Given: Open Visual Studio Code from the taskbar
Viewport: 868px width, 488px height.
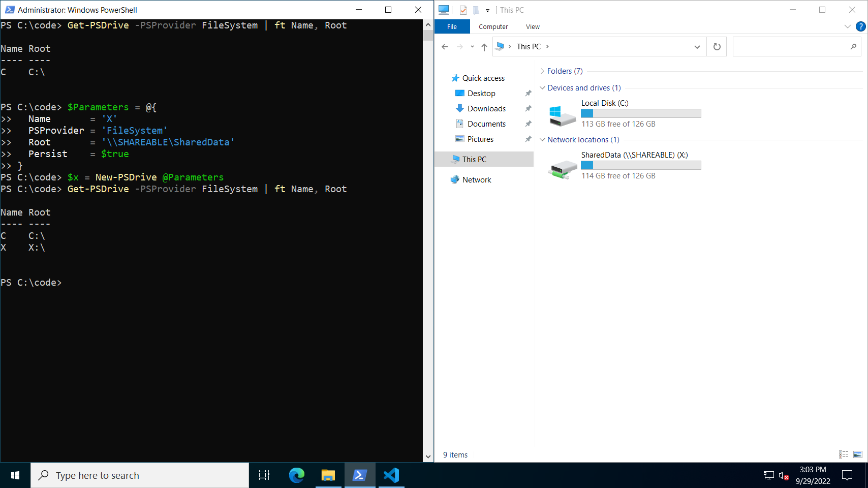Looking at the screenshot, I should [391, 475].
